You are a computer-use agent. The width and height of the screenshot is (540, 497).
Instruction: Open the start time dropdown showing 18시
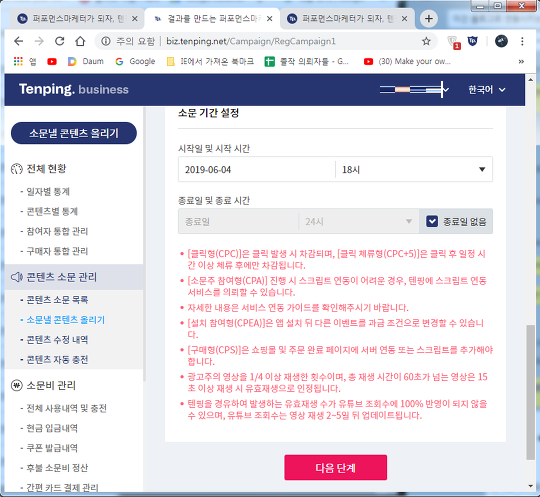[x=414, y=169]
